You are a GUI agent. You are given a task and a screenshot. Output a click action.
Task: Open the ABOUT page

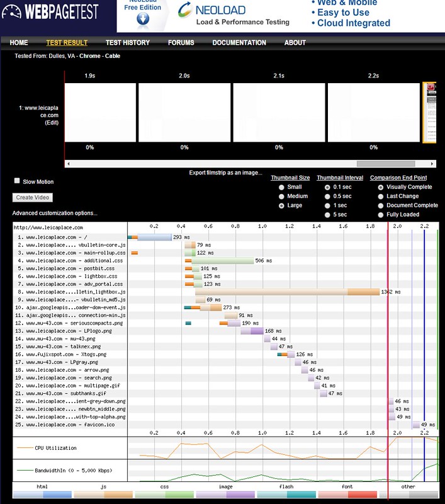pos(295,42)
